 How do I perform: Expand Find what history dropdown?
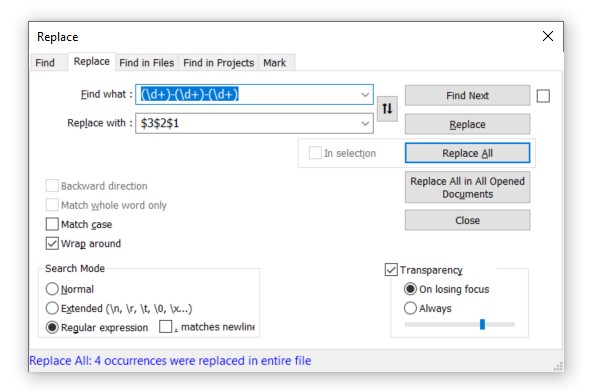click(365, 94)
